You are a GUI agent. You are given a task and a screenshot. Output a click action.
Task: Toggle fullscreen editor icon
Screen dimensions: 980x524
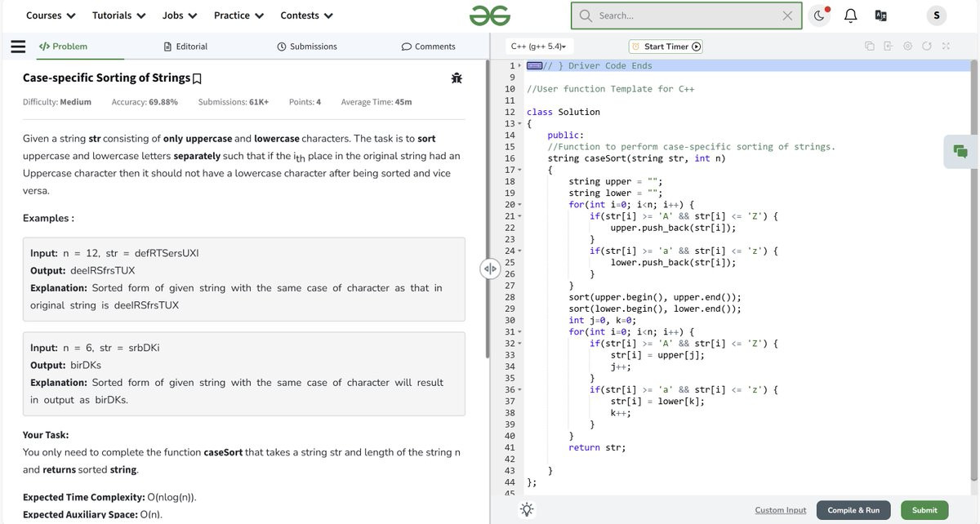tap(945, 47)
